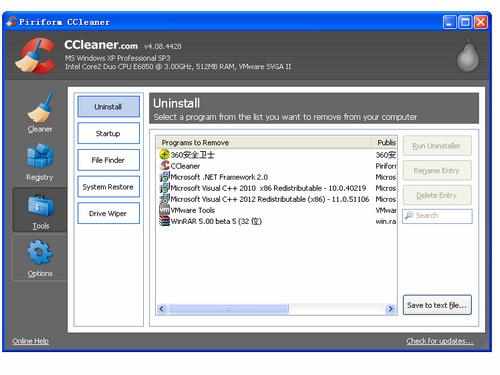Click the scrollbar right arrow

390,309
